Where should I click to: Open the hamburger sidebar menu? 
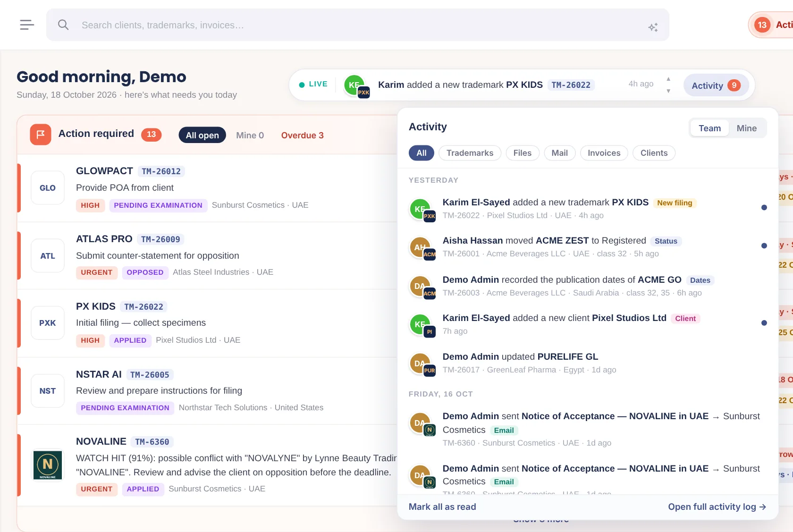(x=27, y=25)
